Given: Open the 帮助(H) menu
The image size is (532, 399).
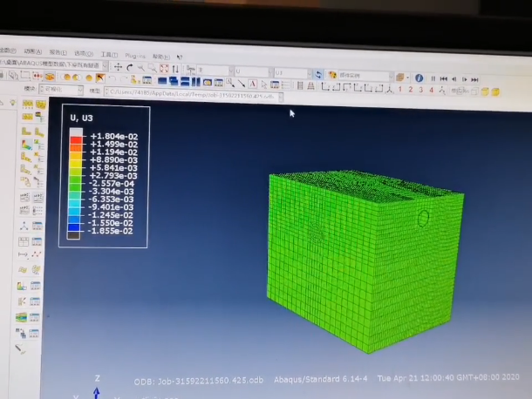Looking at the screenshot, I should point(161,57).
